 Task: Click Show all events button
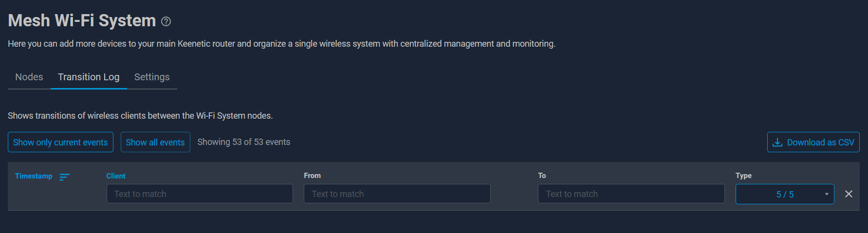point(155,142)
